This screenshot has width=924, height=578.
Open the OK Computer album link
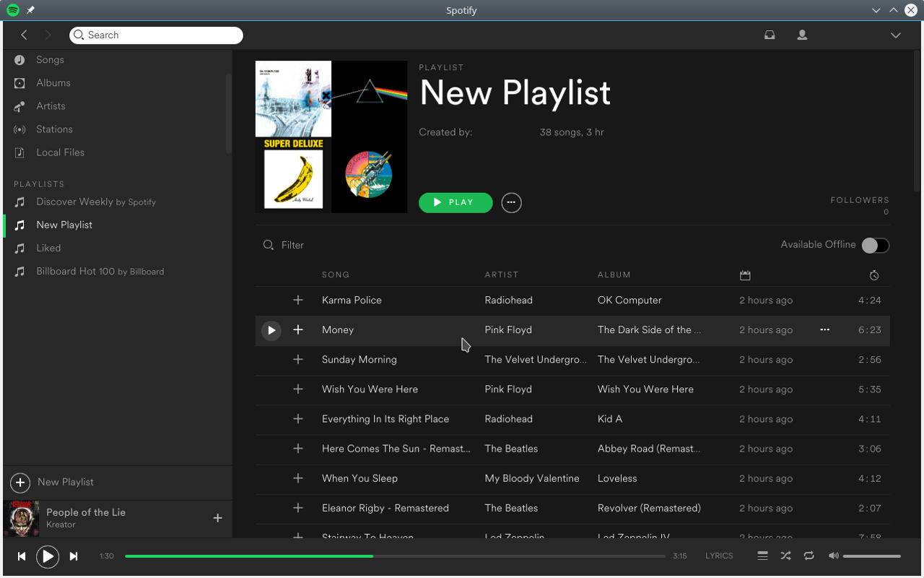(629, 300)
